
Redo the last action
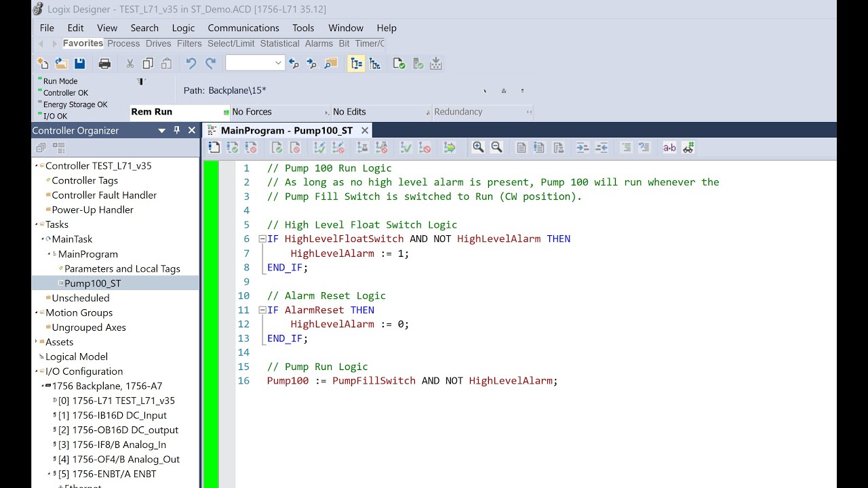(210, 63)
